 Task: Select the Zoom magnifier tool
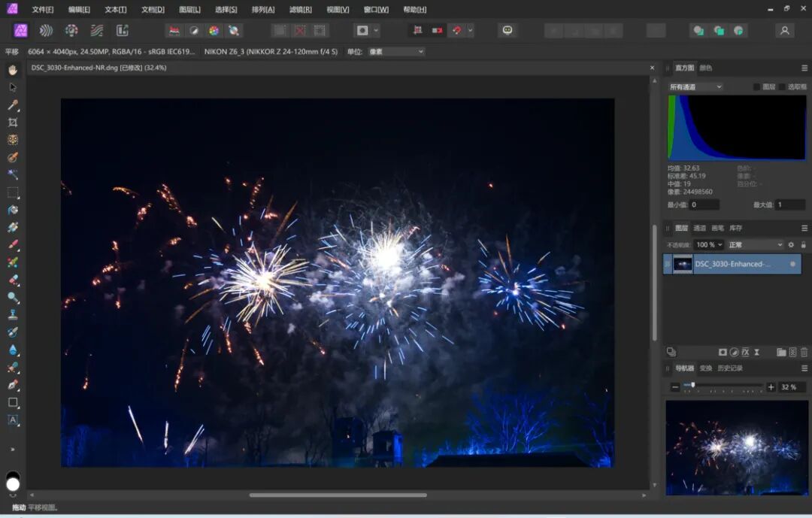13,297
